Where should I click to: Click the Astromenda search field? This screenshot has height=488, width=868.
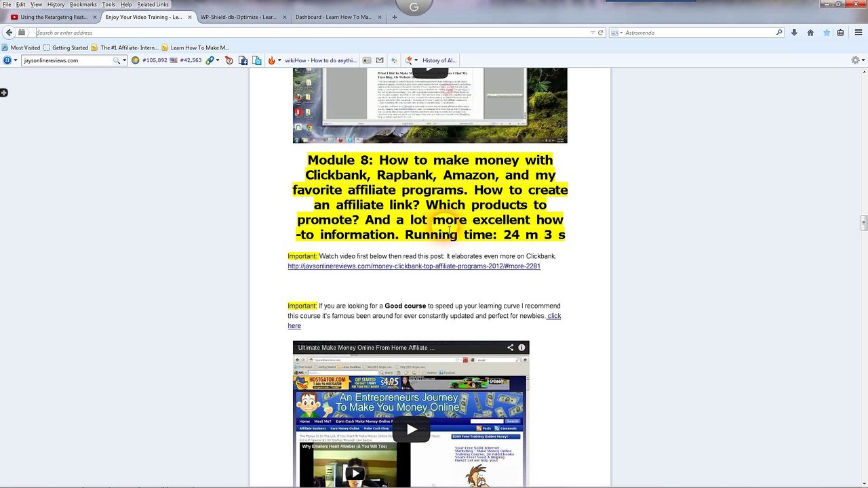698,33
